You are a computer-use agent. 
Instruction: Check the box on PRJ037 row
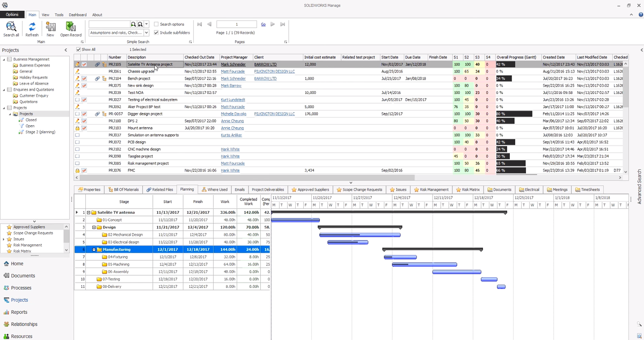(78, 135)
